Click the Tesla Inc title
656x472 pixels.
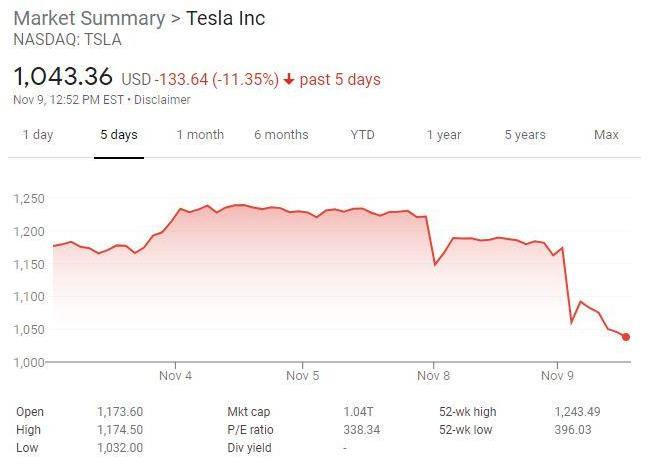pos(226,19)
